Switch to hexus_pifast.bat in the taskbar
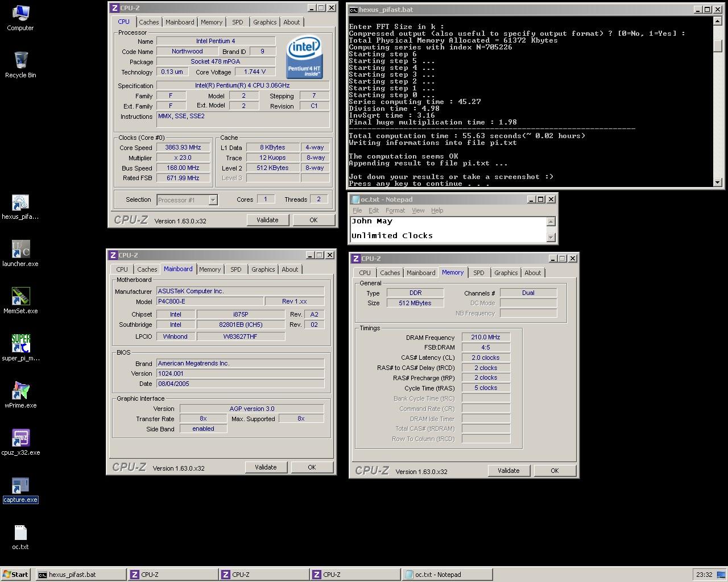728x582 pixels. [x=81, y=575]
